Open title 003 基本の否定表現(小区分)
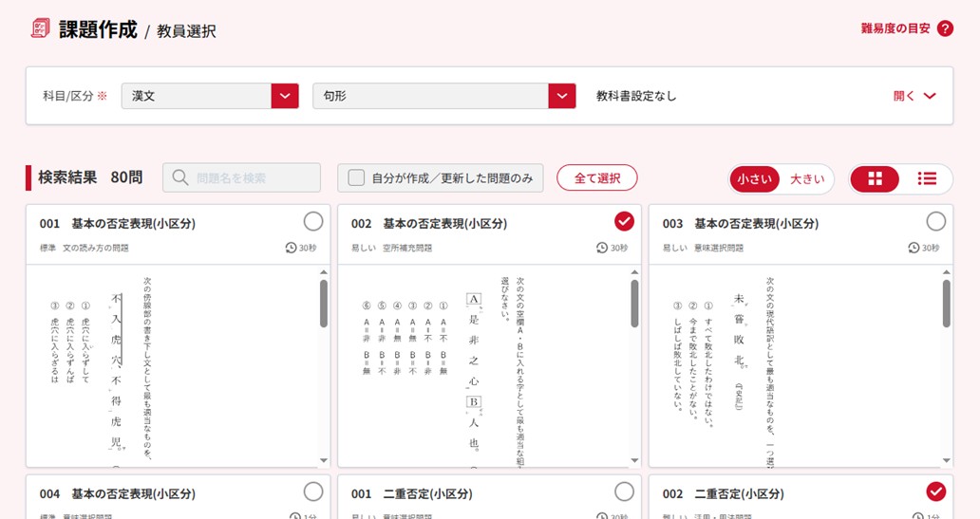This screenshot has width=980, height=519. 741,224
